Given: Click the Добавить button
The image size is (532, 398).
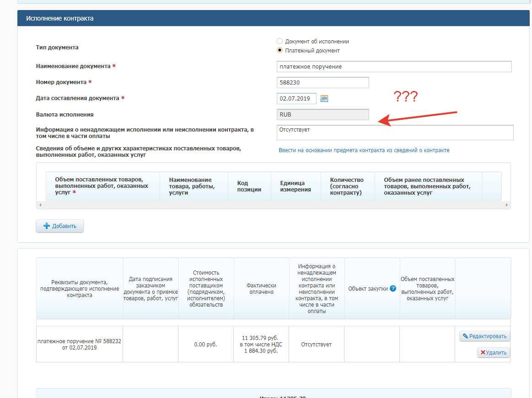Looking at the screenshot, I should [x=60, y=226].
